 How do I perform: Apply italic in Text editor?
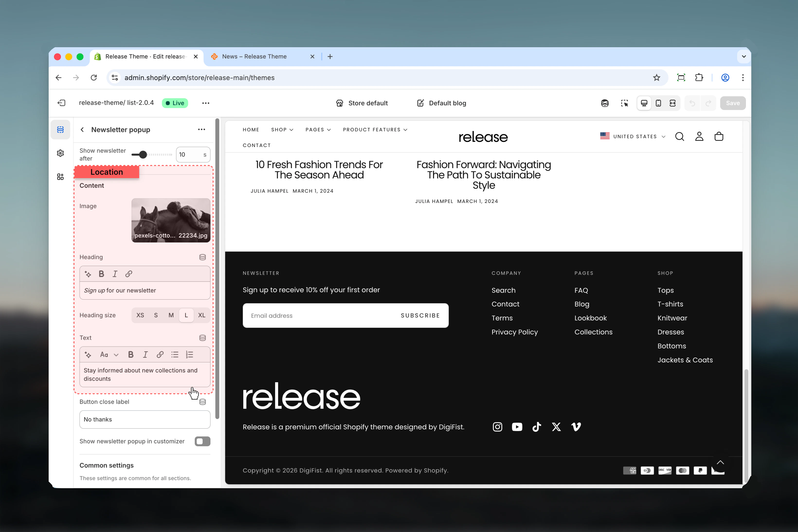pos(145,355)
